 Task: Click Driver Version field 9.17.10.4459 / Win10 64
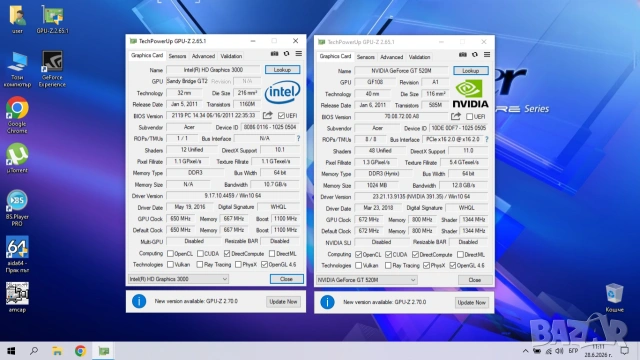point(233,196)
